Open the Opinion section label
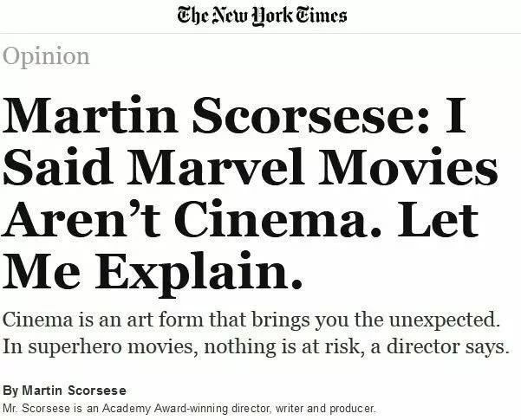 [46, 57]
